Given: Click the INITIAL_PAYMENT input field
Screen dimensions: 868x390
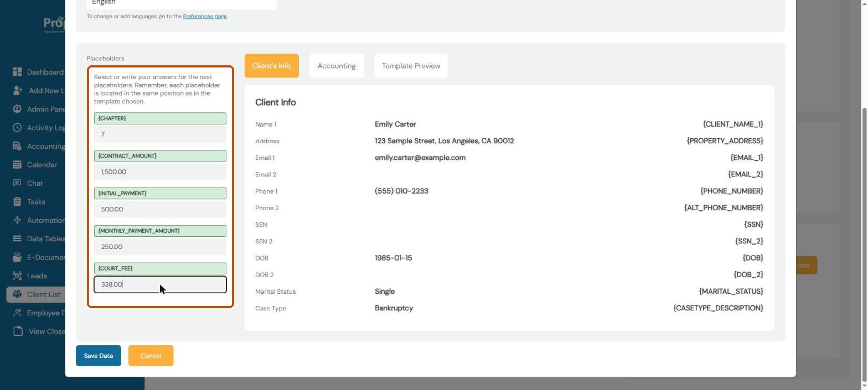Looking at the screenshot, I should [x=160, y=210].
